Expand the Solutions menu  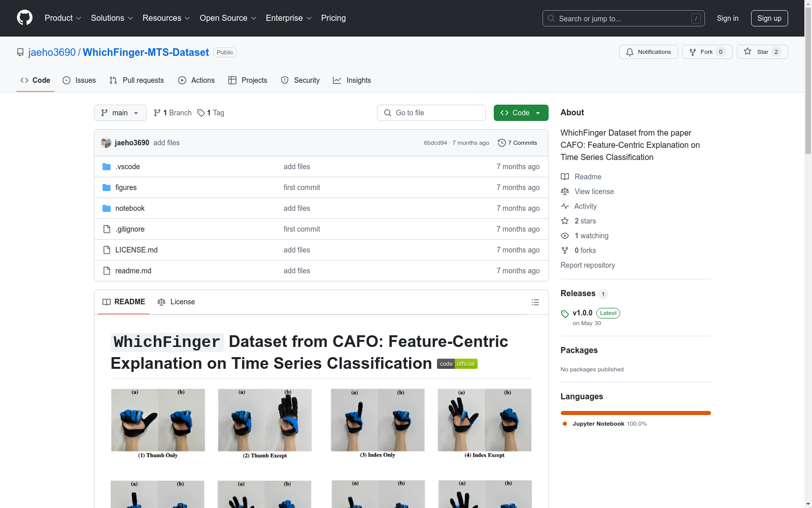coord(112,18)
